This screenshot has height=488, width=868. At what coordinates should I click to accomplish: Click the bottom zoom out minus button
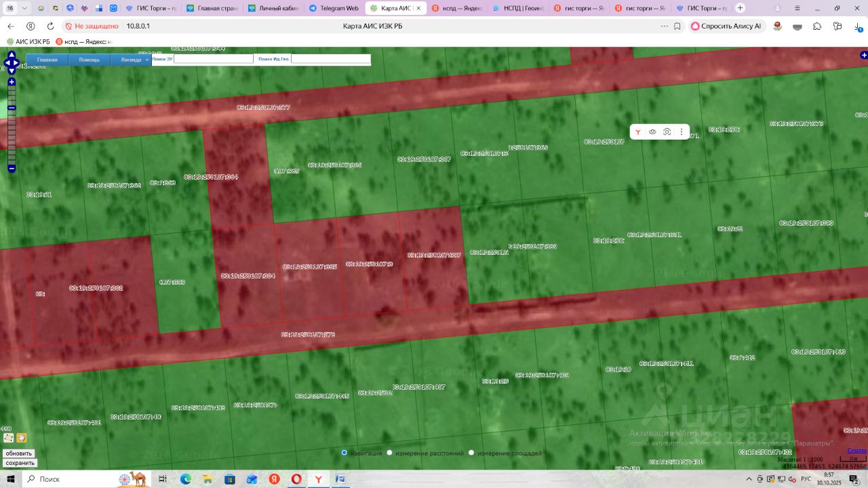click(x=12, y=169)
